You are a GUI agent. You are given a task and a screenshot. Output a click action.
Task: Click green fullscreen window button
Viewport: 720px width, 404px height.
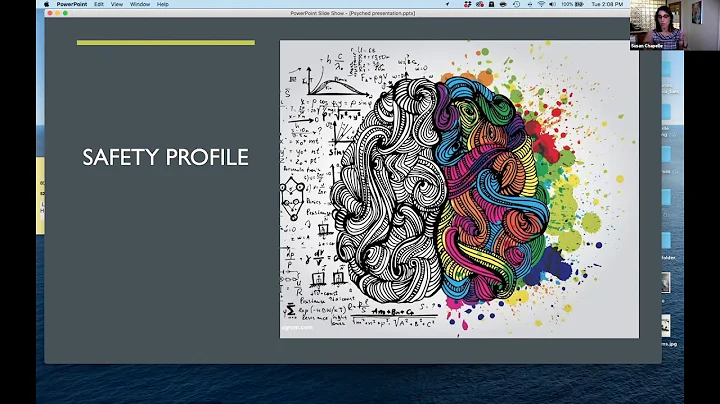click(66, 13)
